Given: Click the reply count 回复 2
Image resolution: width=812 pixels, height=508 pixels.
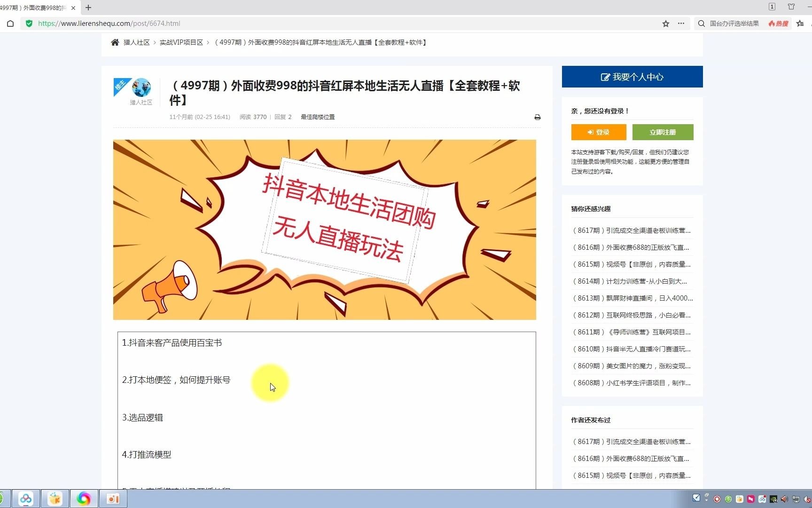Looking at the screenshot, I should [x=283, y=117].
